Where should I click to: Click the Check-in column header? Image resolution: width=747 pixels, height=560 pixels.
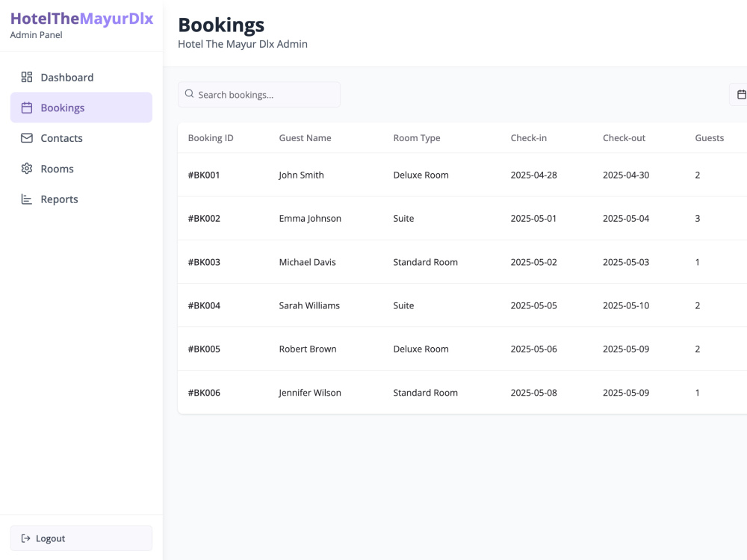pyautogui.click(x=529, y=138)
